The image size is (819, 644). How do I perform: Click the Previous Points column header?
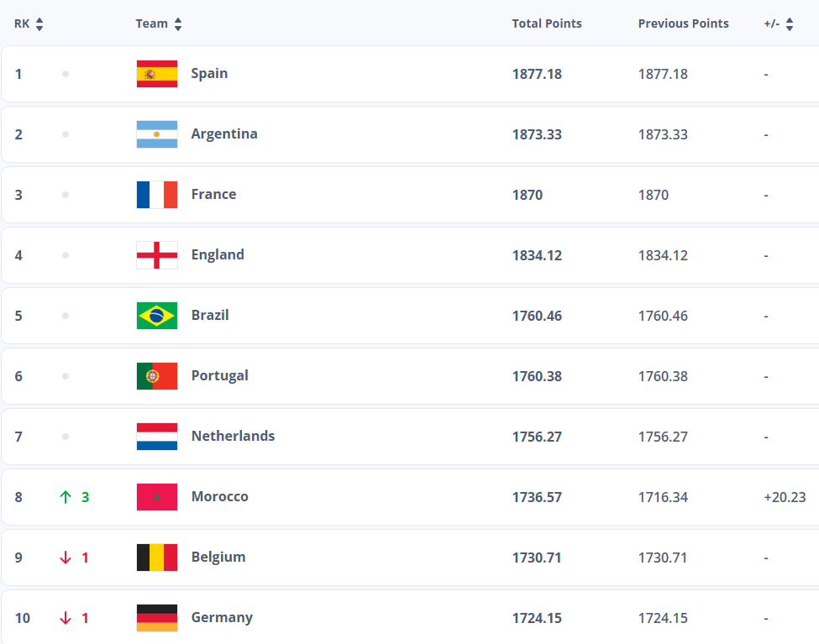pos(683,24)
